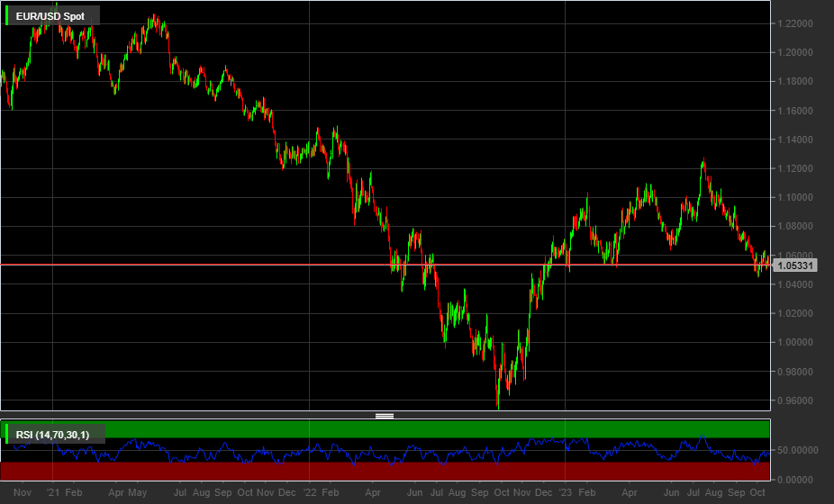Jump to the '21 year marker

[x=53, y=493]
